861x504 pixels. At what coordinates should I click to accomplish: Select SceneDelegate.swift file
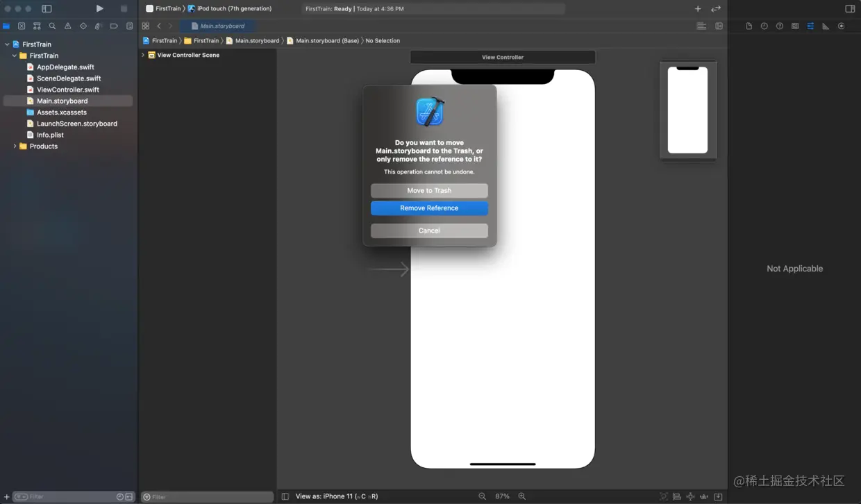pyautogui.click(x=69, y=78)
